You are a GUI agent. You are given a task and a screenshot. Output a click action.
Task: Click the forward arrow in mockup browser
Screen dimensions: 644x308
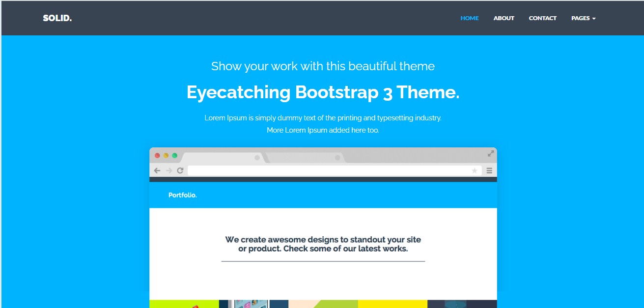(168, 170)
